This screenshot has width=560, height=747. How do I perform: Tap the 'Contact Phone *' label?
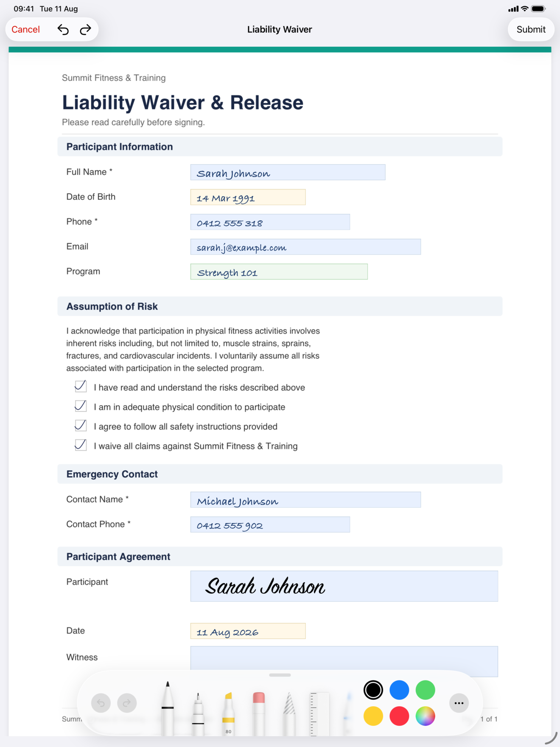[x=98, y=524]
